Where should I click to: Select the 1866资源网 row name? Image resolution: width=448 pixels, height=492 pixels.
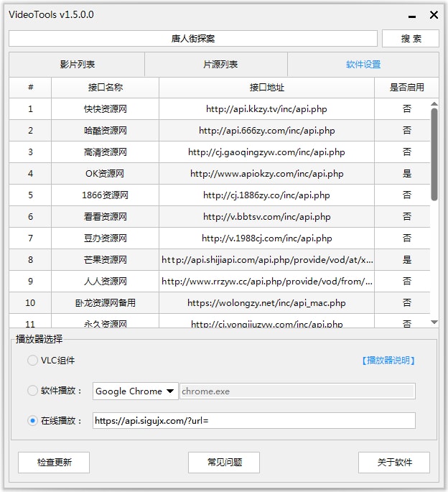(105, 195)
